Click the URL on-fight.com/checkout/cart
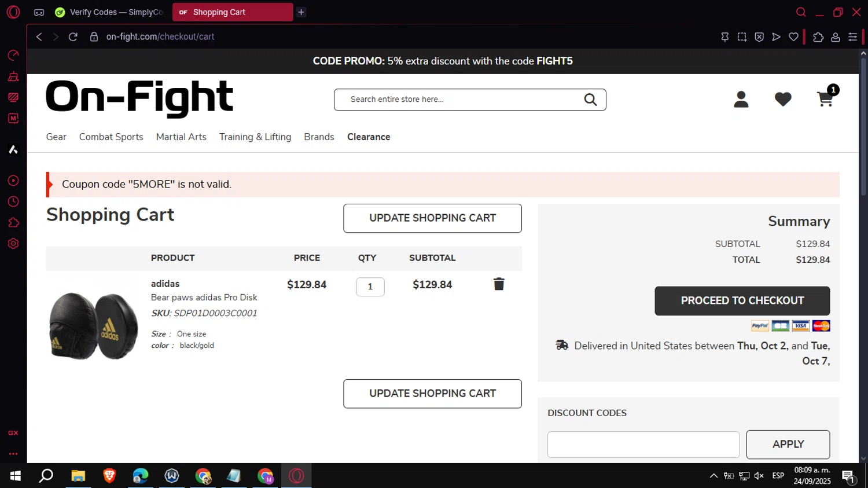Viewport: 868px width, 488px height. (160, 36)
